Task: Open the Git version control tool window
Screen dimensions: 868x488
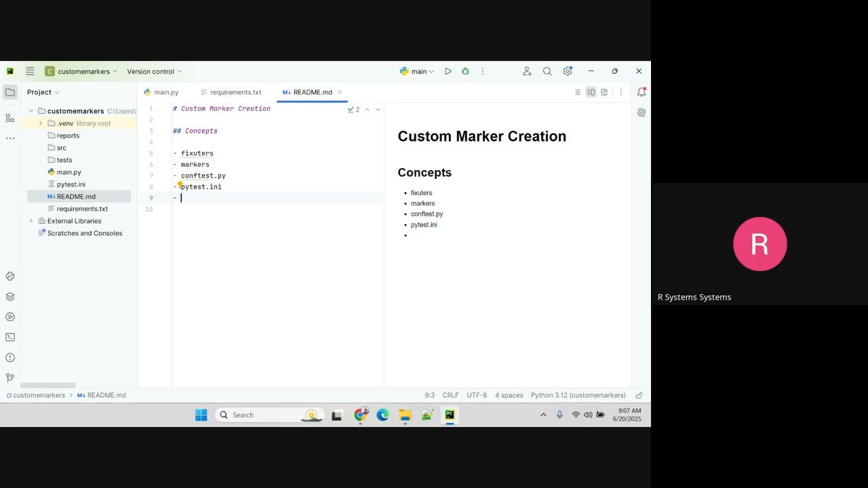Action: (x=10, y=378)
